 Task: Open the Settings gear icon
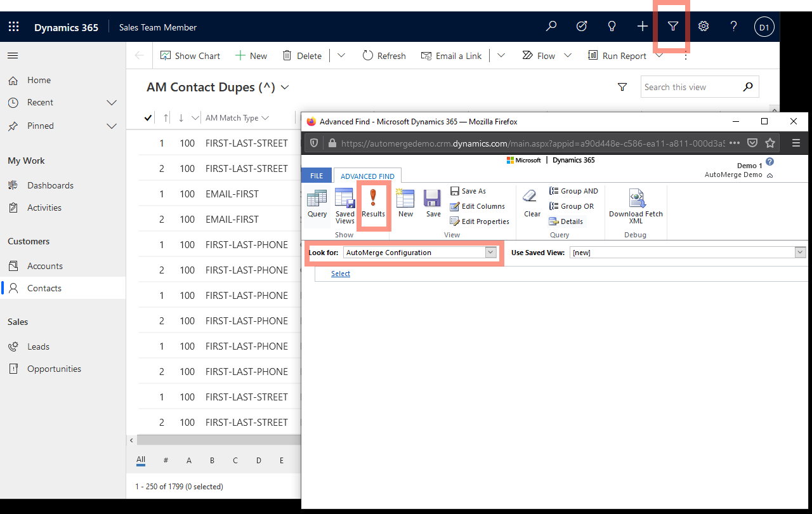click(x=704, y=27)
